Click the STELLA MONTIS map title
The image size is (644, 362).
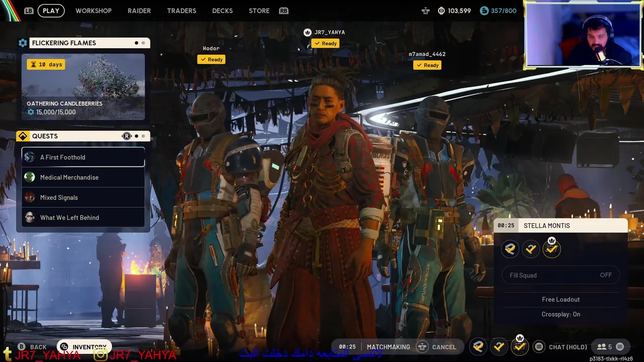point(547,226)
